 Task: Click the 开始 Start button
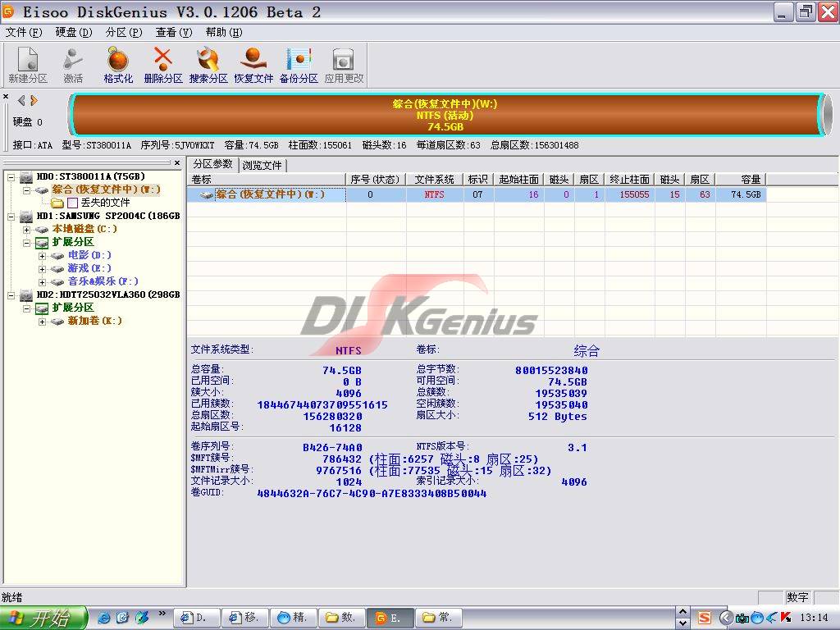click(44, 618)
